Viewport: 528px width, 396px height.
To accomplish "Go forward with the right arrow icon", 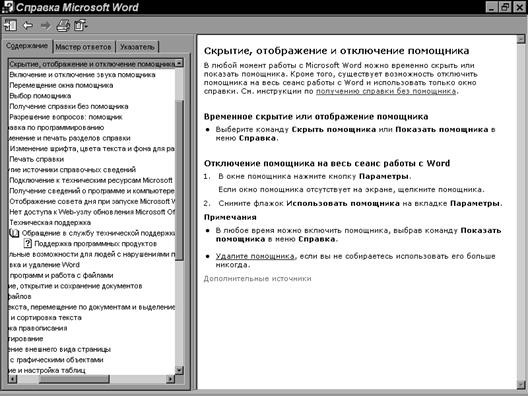I will pos(45,26).
